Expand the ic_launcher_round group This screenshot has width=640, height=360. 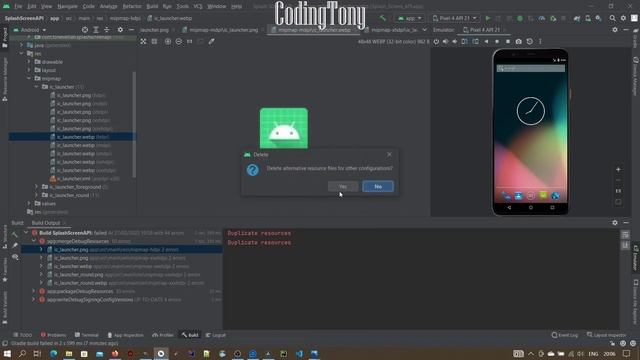pyautogui.click(x=36, y=195)
